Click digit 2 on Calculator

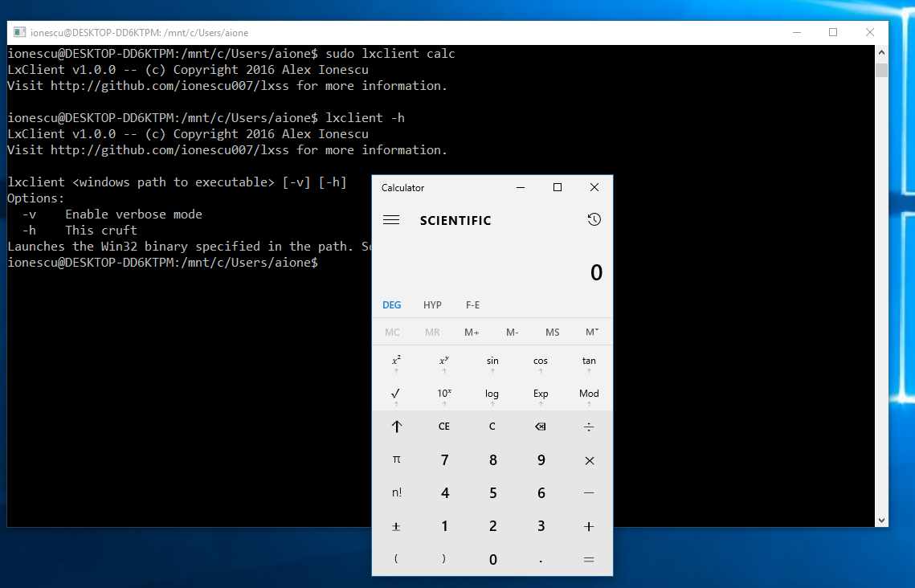click(x=492, y=526)
